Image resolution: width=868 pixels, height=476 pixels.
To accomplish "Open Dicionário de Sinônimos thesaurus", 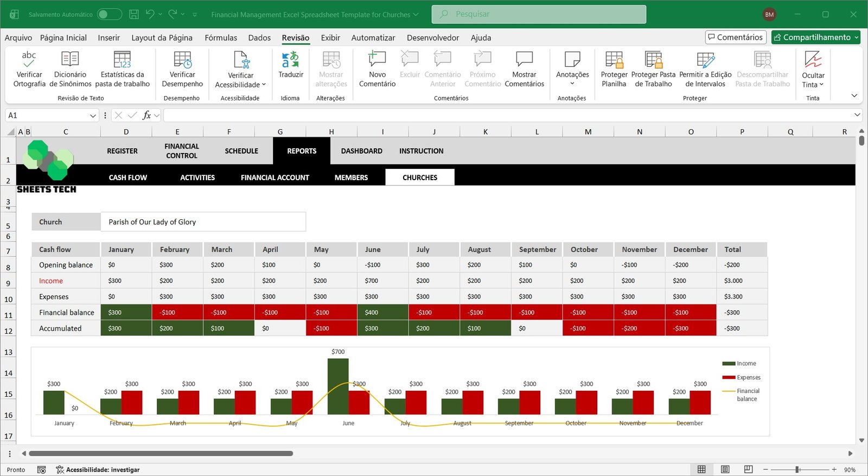I will (70, 60).
